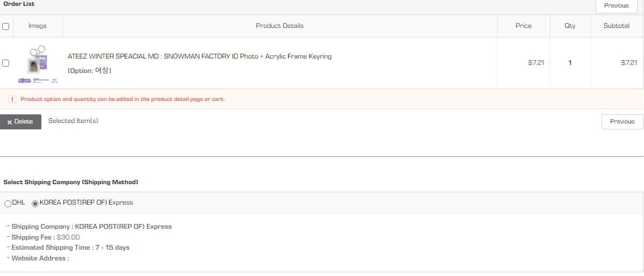Screen dimensions: 644x276
Task: Click the red exclamation warning icon
Action: 12,99
